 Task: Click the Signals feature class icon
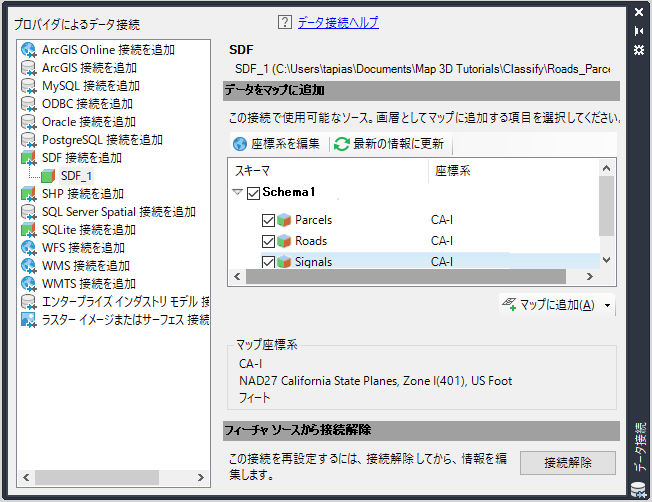[284, 262]
